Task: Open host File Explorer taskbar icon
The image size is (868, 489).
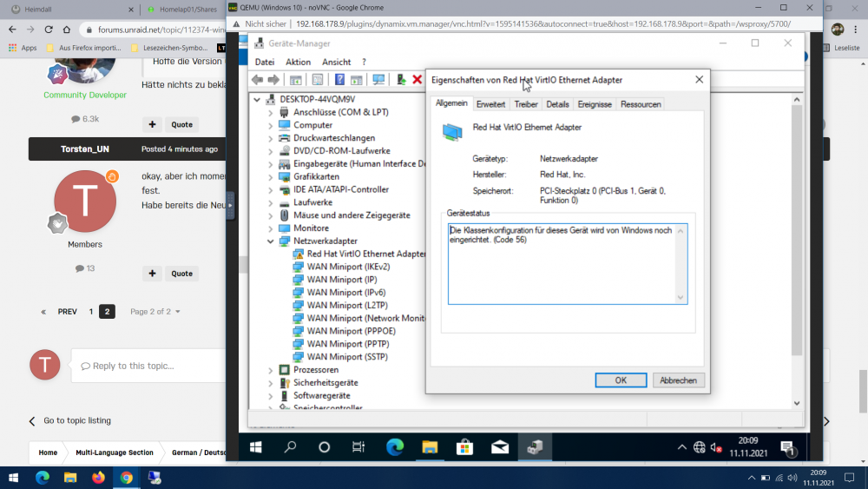Action: (70, 478)
